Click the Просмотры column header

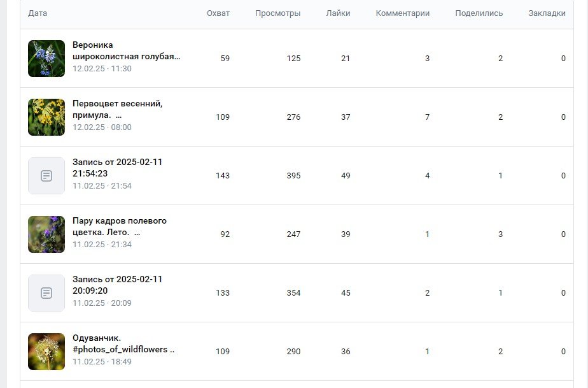277,13
